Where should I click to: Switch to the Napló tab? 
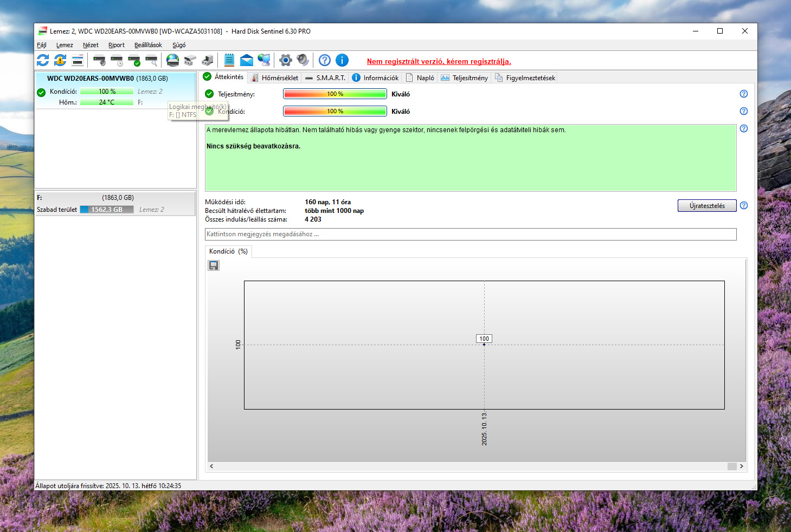(420, 78)
